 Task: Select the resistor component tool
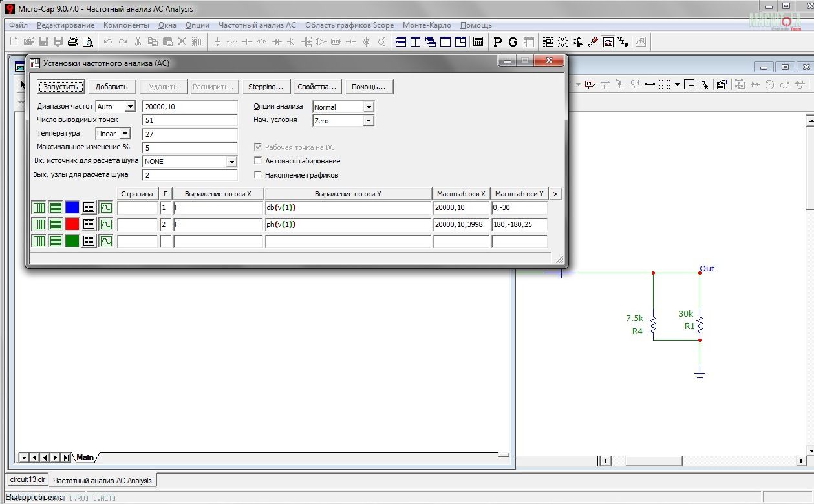click(232, 42)
